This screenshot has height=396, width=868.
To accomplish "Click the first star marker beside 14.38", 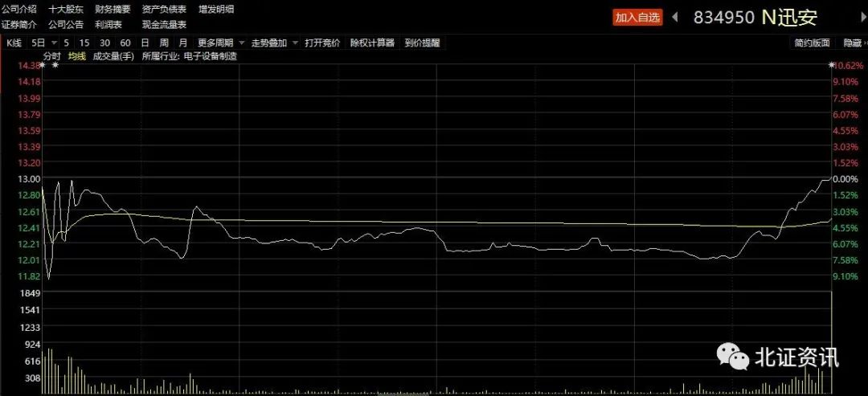I will (x=43, y=65).
